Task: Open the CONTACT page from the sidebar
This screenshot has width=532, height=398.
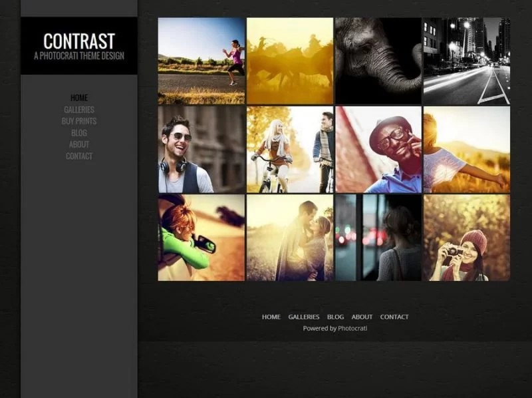Action: coord(78,156)
